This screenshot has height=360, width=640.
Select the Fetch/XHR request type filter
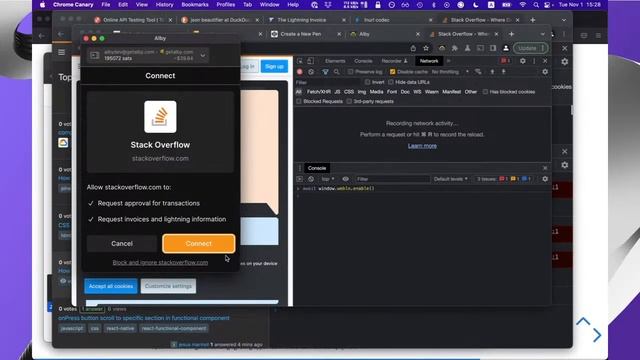coord(318,92)
